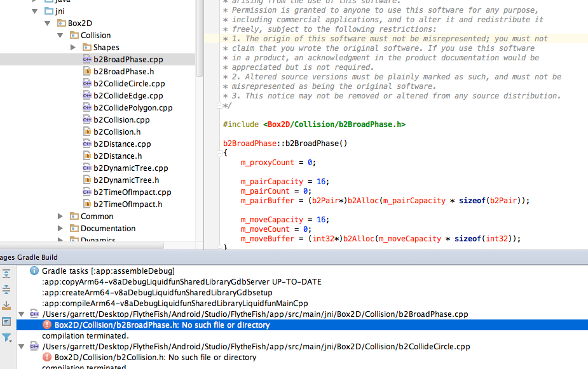Image resolution: width=588 pixels, height=369 pixels.
Task: Click b2BroadPhase.h header file icon
Action: pyautogui.click(x=87, y=71)
